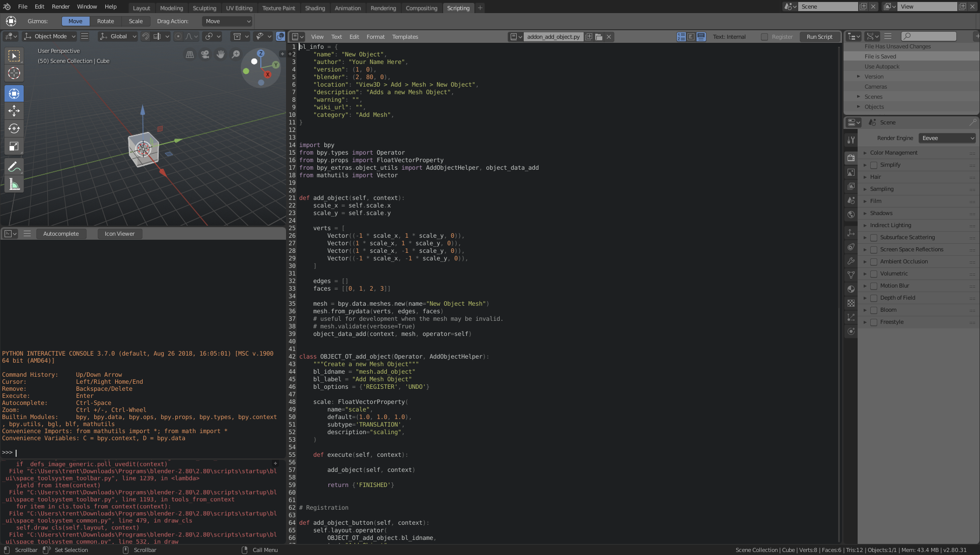The width and height of the screenshot is (980, 555).
Task: Enable the Bloom checkbox
Action: click(874, 310)
